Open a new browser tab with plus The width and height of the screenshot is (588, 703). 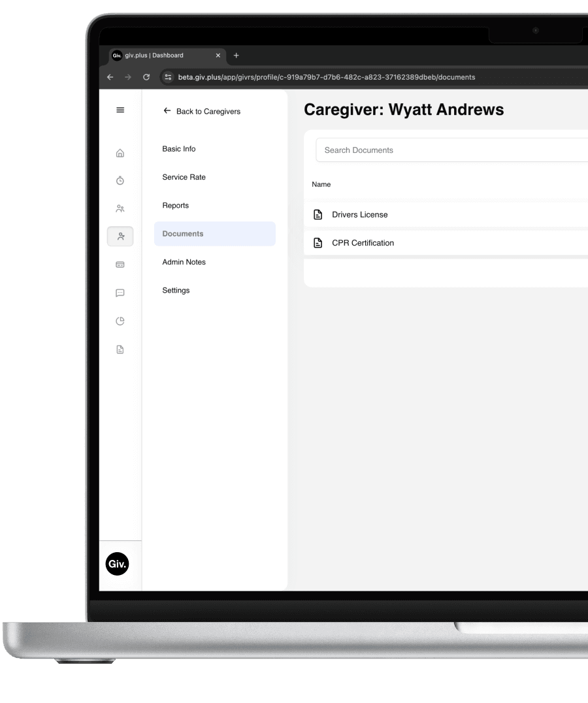click(237, 55)
